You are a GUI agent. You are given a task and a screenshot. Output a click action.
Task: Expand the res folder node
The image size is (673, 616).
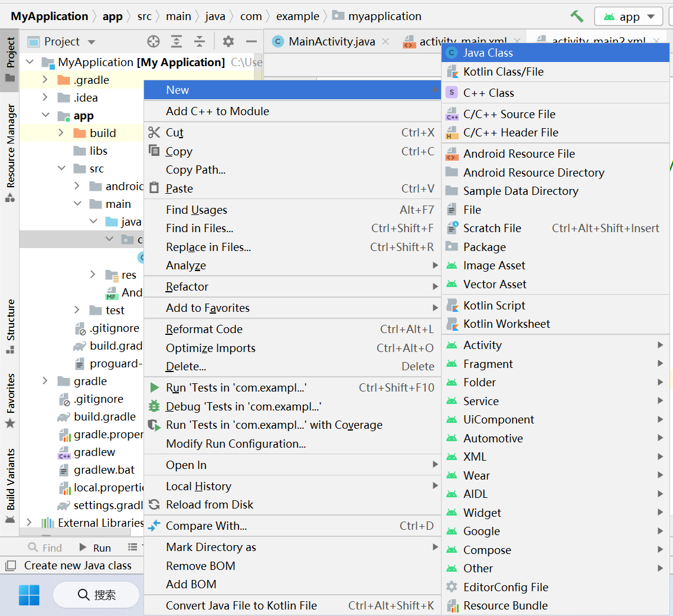coord(93,274)
